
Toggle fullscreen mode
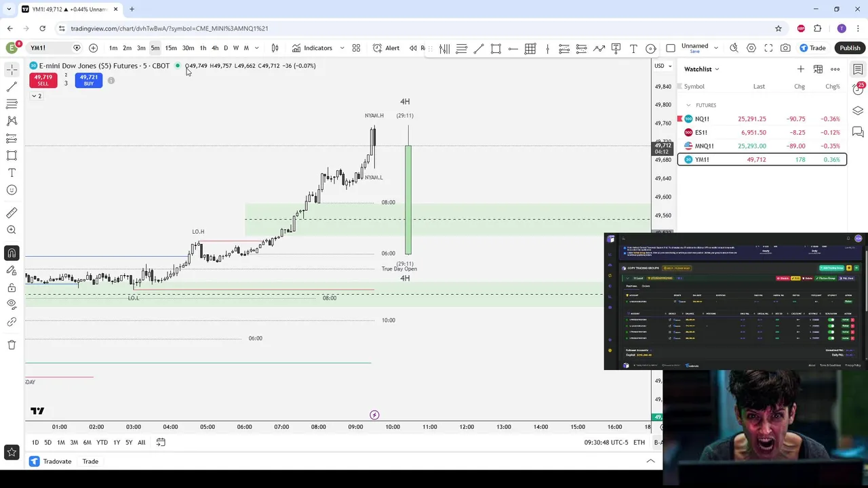[768, 48]
